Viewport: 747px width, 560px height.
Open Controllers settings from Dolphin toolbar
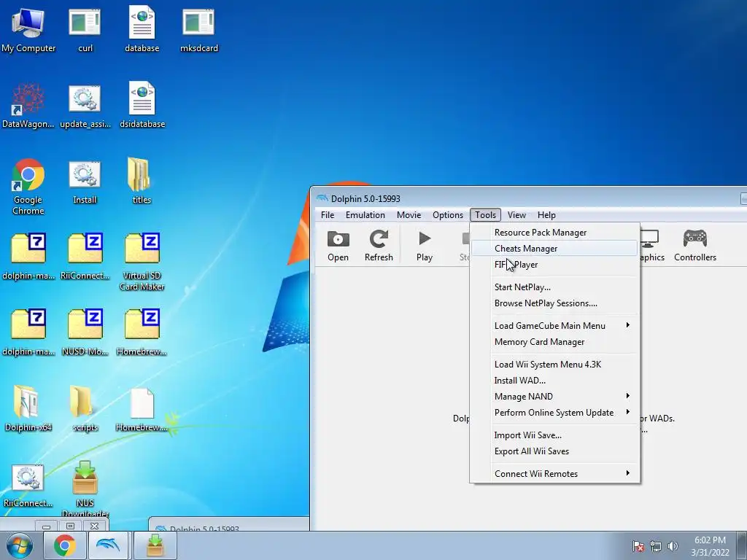(x=695, y=246)
